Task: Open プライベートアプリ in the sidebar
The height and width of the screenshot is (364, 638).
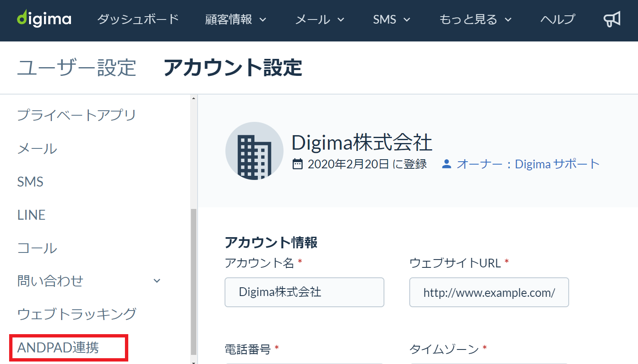Action: [x=77, y=115]
